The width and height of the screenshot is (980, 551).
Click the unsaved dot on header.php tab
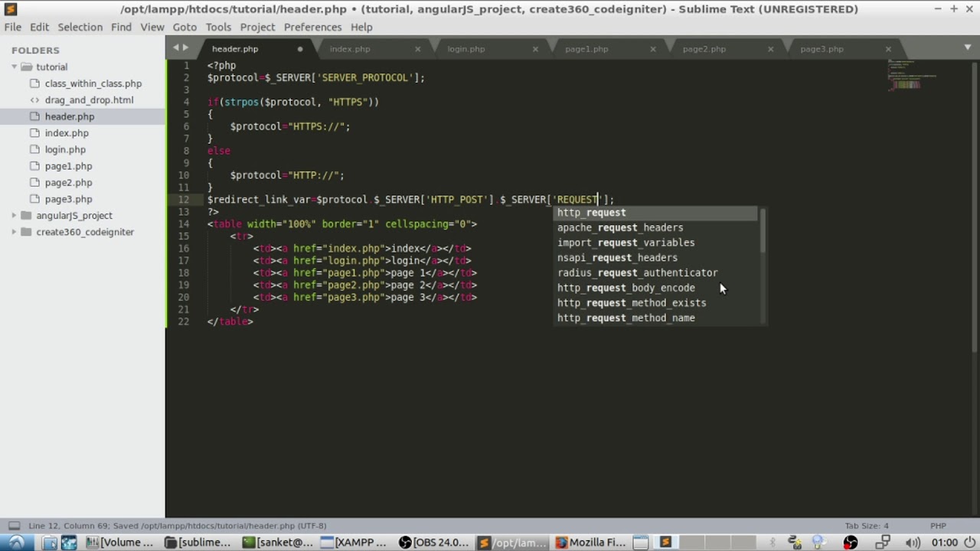[299, 49]
